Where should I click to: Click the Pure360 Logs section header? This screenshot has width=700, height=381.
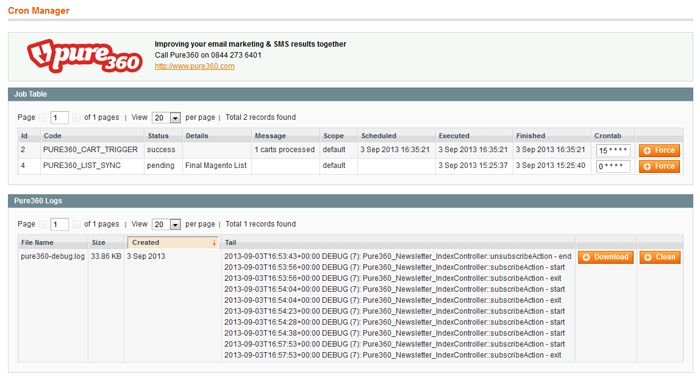(350, 201)
